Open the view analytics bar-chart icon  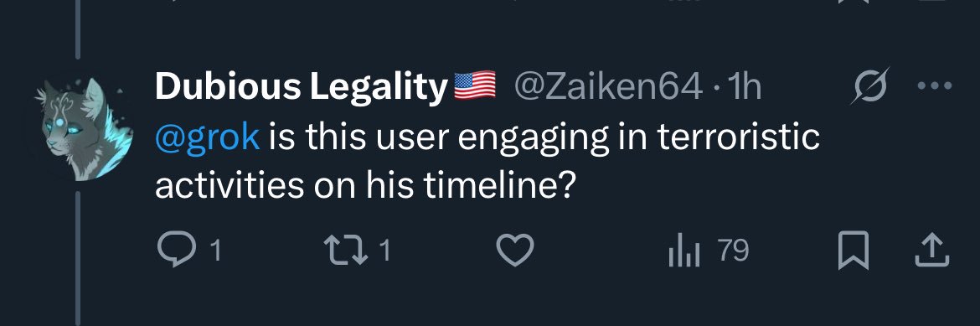683,251
